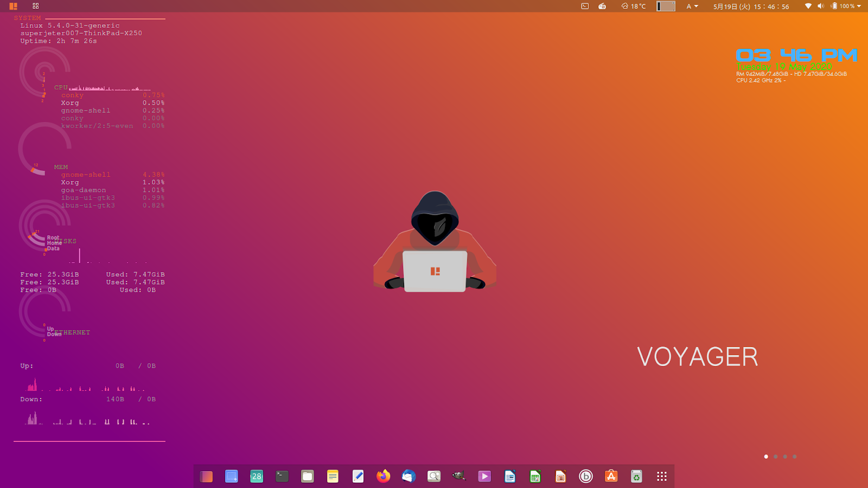868x488 pixels.
Task: Click the hooded hacker laptop image on desktop
Action: pyautogui.click(x=435, y=242)
